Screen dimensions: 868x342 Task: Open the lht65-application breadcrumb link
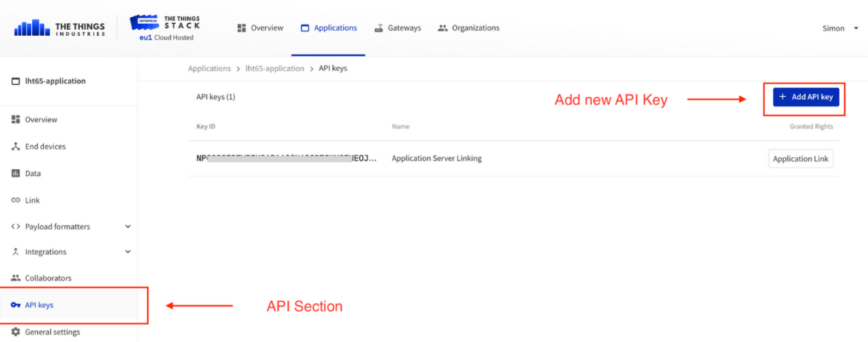click(274, 69)
